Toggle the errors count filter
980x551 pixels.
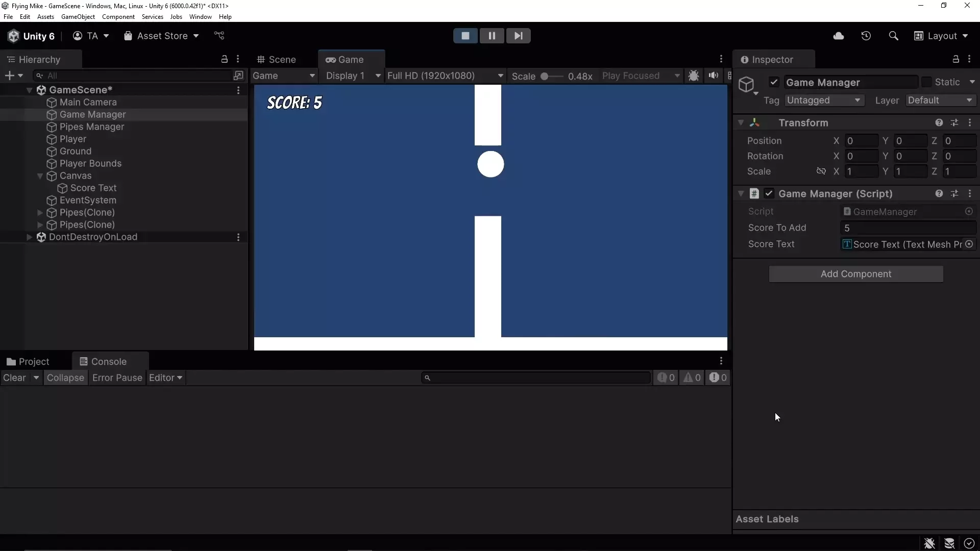point(718,378)
